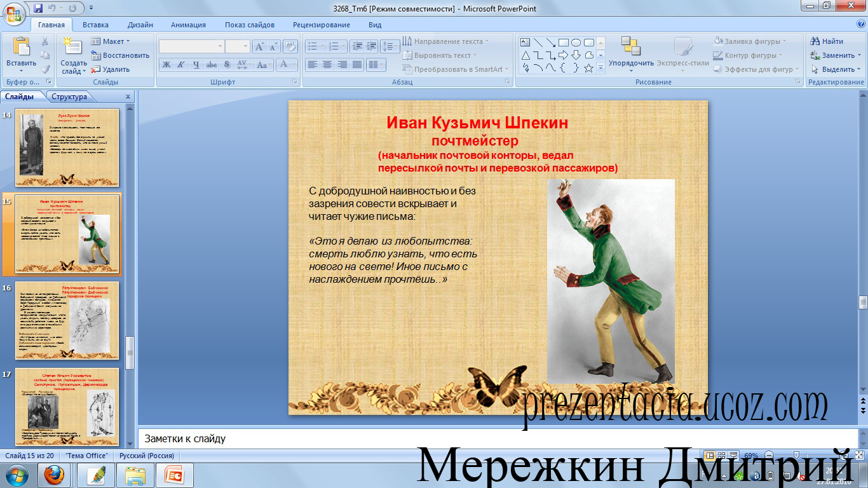The height and width of the screenshot is (488, 868).
Task: Open the Макет layout dropdown
Action: [111, 41]
